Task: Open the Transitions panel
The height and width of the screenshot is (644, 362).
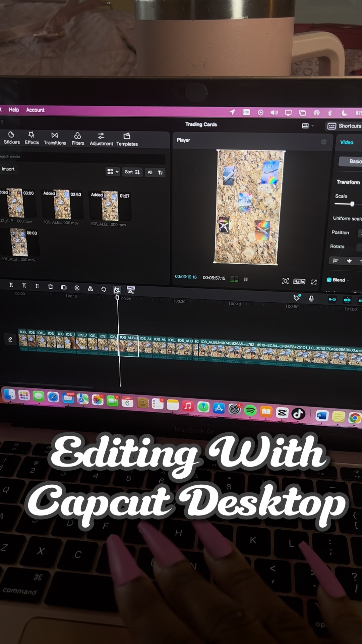Action: tap(55, 139)
